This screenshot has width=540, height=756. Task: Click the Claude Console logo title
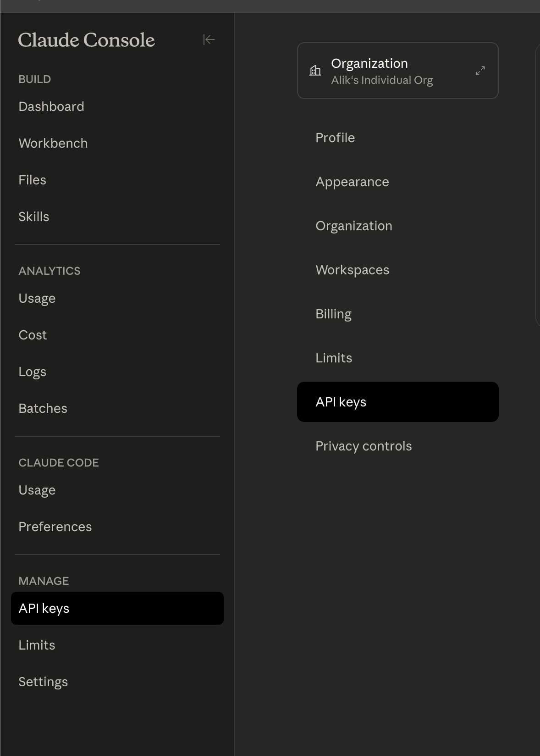[86, 40]
